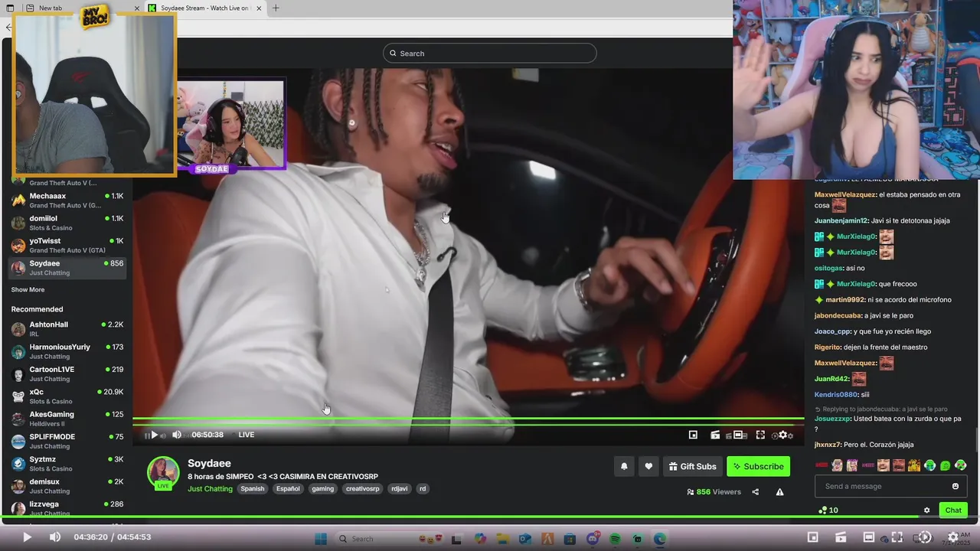
Task: Open channel points balance showing 10
Action: point(828,510)
